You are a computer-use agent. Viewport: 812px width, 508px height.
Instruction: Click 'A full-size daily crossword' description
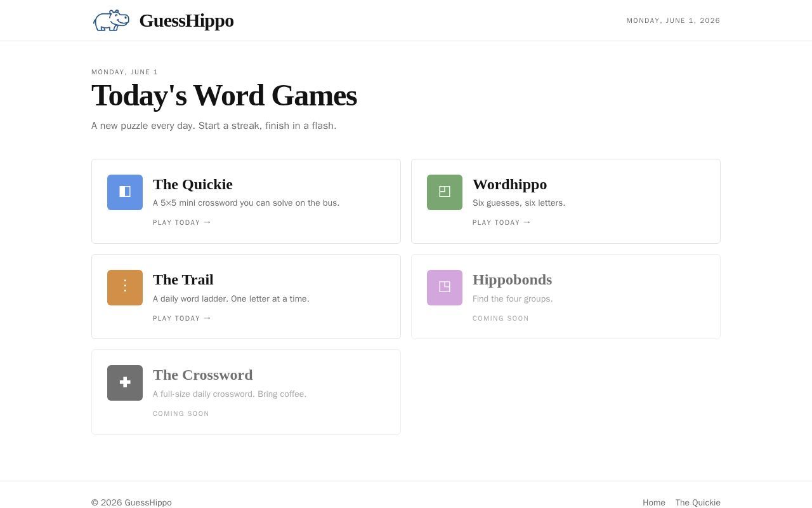pos(230,394)
